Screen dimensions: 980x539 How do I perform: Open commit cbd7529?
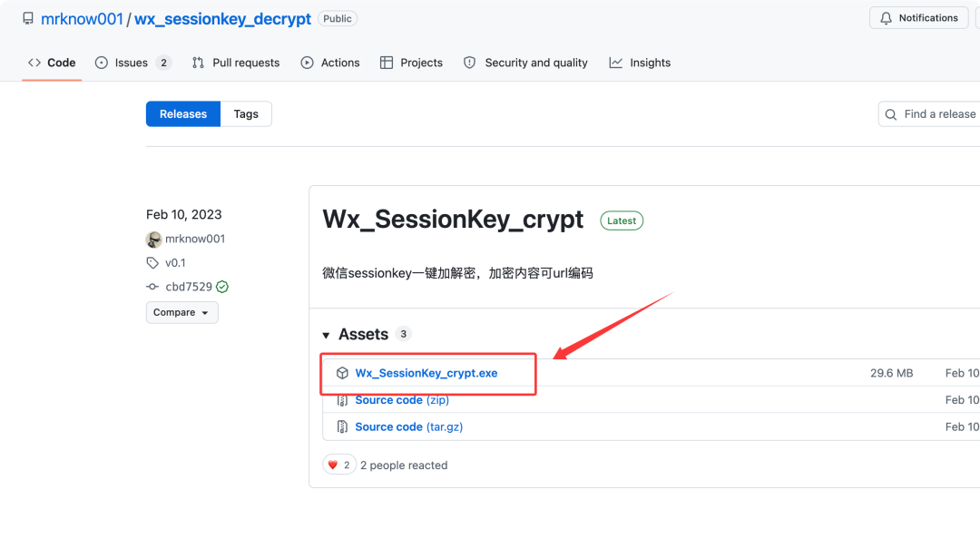189,287
